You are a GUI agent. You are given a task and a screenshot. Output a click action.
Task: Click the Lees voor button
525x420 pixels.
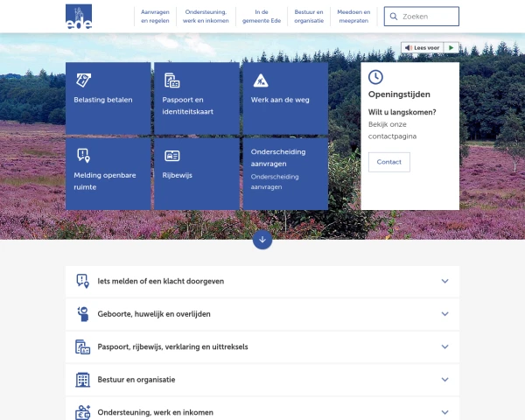click(423, 48)
